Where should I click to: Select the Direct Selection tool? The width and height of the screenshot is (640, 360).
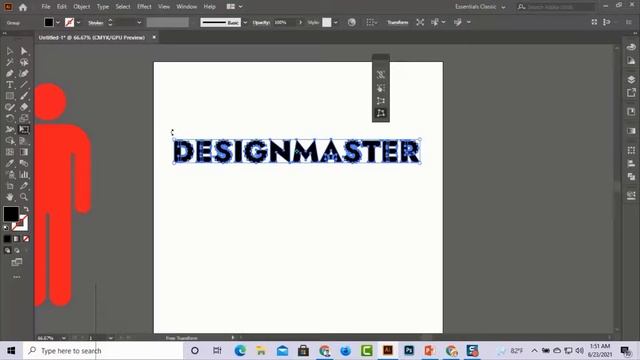24,51
